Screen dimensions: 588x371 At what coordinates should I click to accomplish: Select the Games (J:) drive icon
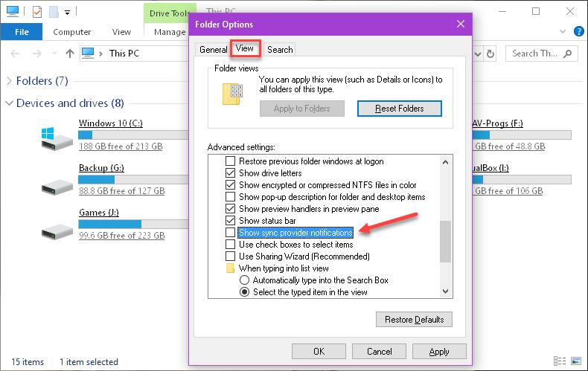57,231
